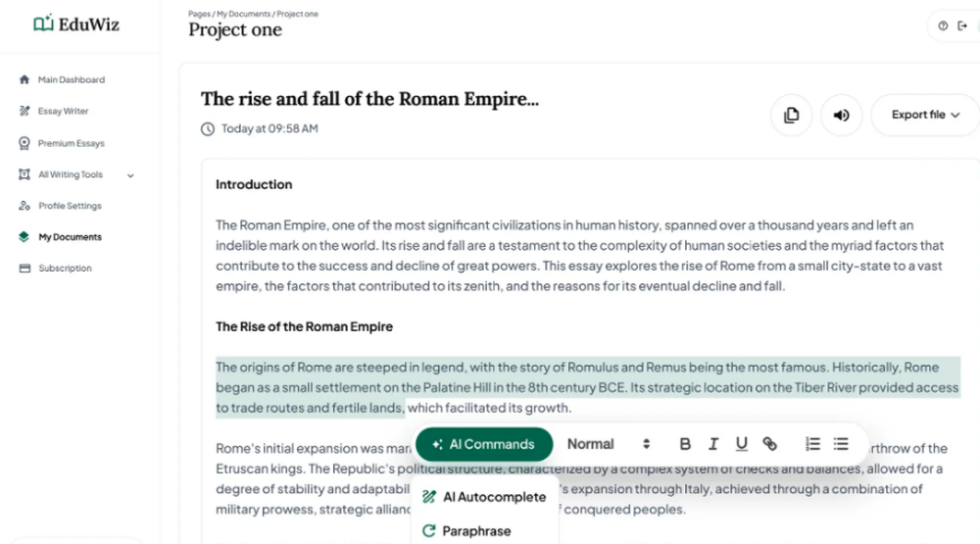Go to Main Dashboard in sidebar
This screenshot has height=544, width=980.
pos(71,79)
